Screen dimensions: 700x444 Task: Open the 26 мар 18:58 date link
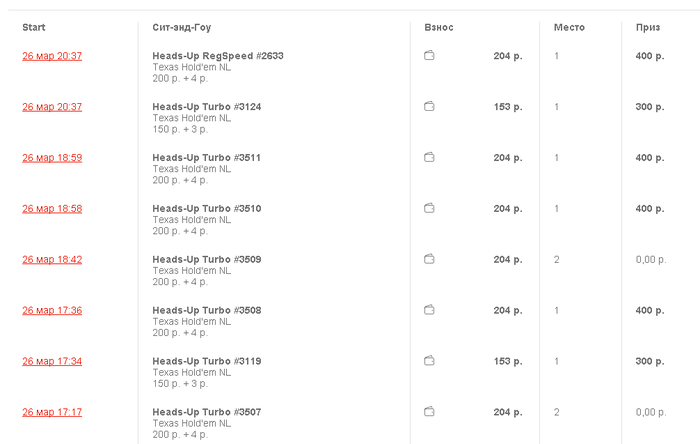(x=52, y=208)
